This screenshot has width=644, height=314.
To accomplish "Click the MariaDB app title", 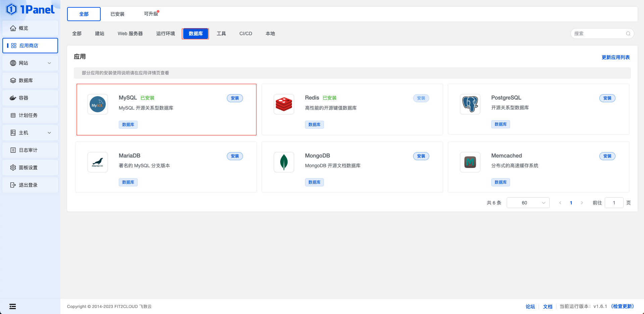I will [x=130, y=155].
